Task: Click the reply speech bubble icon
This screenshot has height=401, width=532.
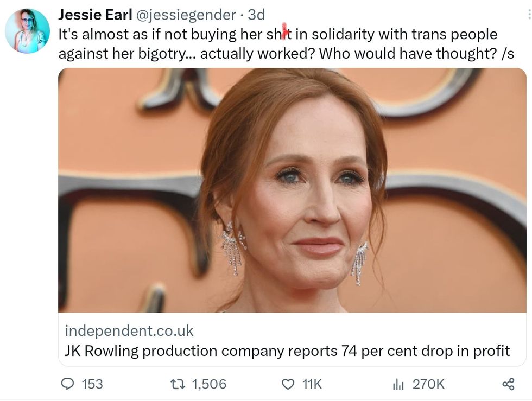Action: click(x=68, y=384)
